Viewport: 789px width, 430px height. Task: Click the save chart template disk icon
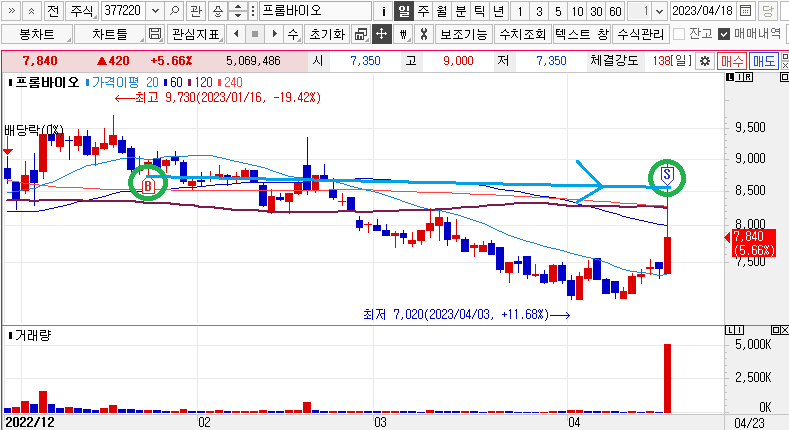(x=155, y=34)
